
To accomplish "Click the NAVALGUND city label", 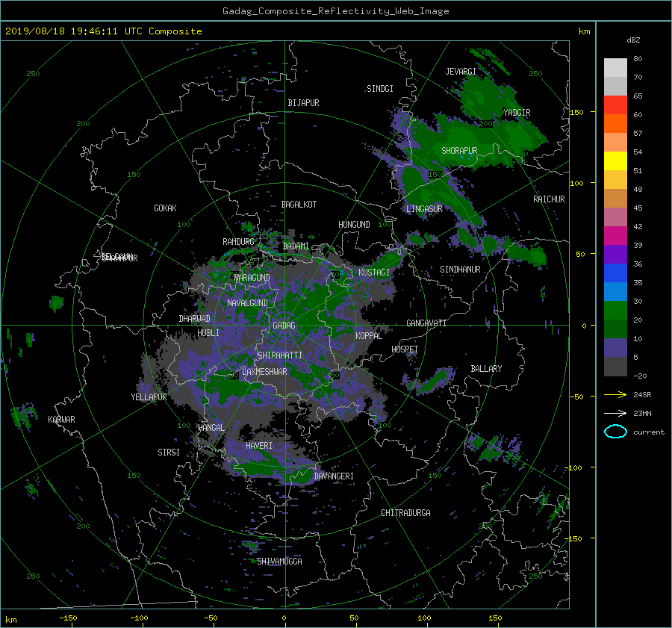I will click(x=247, y=303).
